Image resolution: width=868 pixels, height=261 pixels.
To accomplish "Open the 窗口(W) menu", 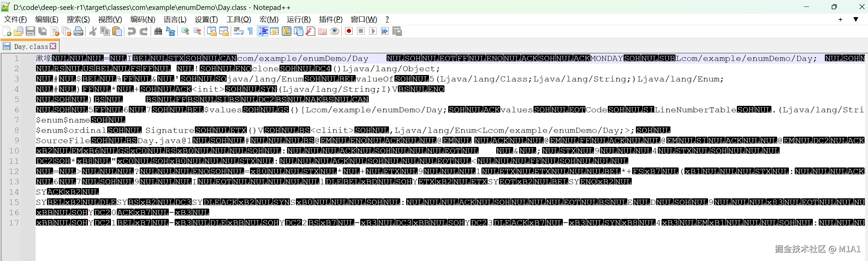I will 364,20.
